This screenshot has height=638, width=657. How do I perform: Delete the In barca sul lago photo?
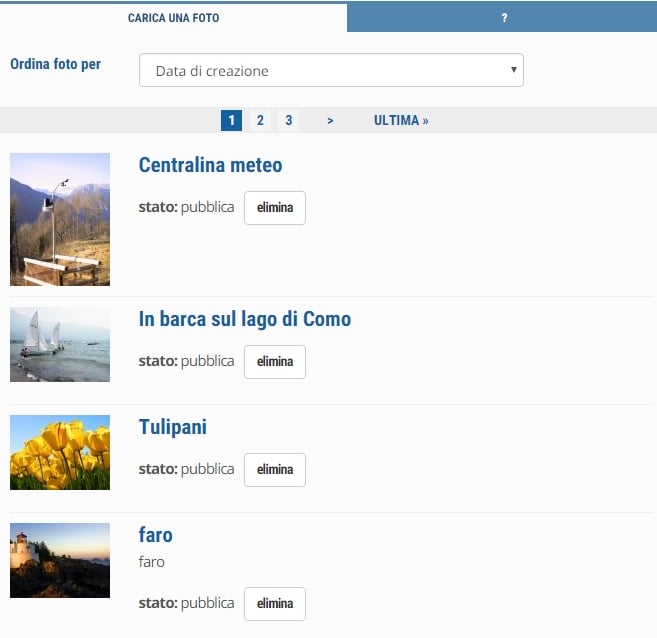click(275, 362)
